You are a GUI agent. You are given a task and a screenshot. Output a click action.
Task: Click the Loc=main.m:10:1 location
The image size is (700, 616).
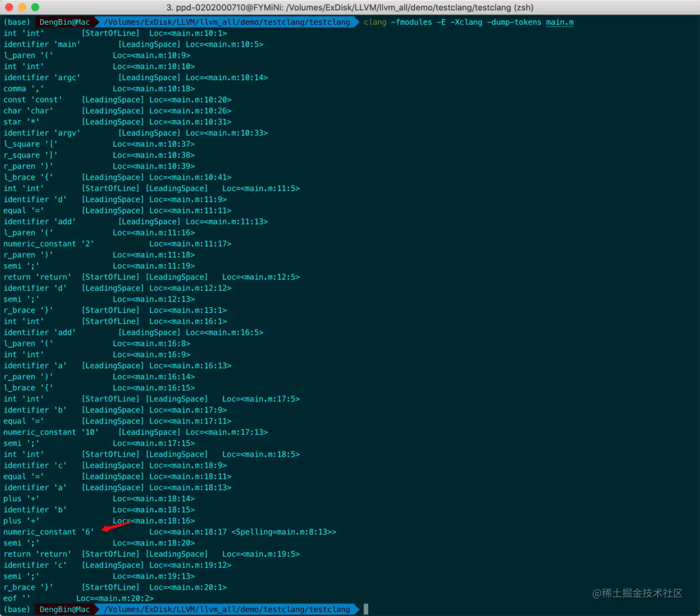tap(188, 33)
